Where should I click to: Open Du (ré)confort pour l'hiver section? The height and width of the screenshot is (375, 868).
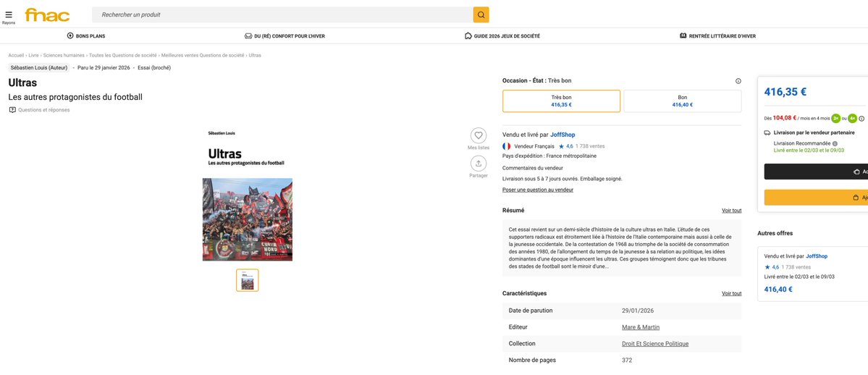(285, 36)
